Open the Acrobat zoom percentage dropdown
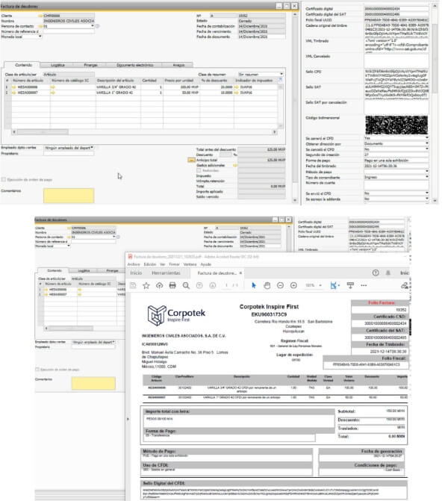This screenshot has width=448, height=501. tap(320, 285)
